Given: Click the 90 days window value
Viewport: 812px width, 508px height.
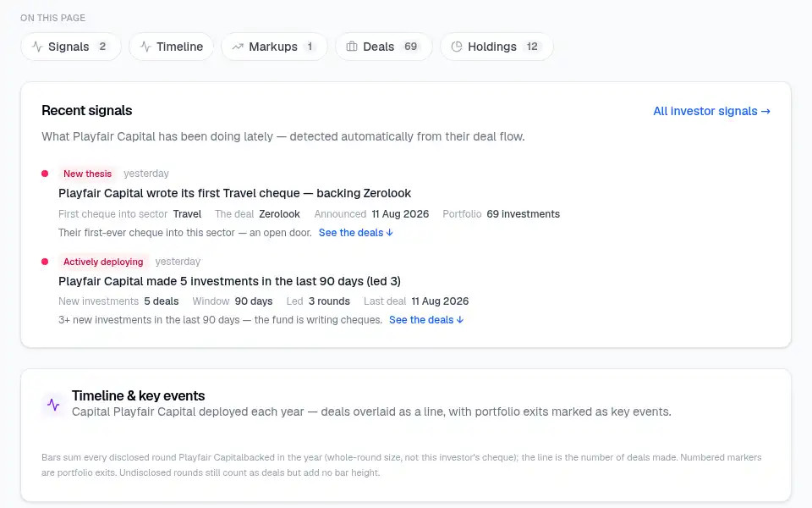Looking at the screenshot, I should point(254,301).
